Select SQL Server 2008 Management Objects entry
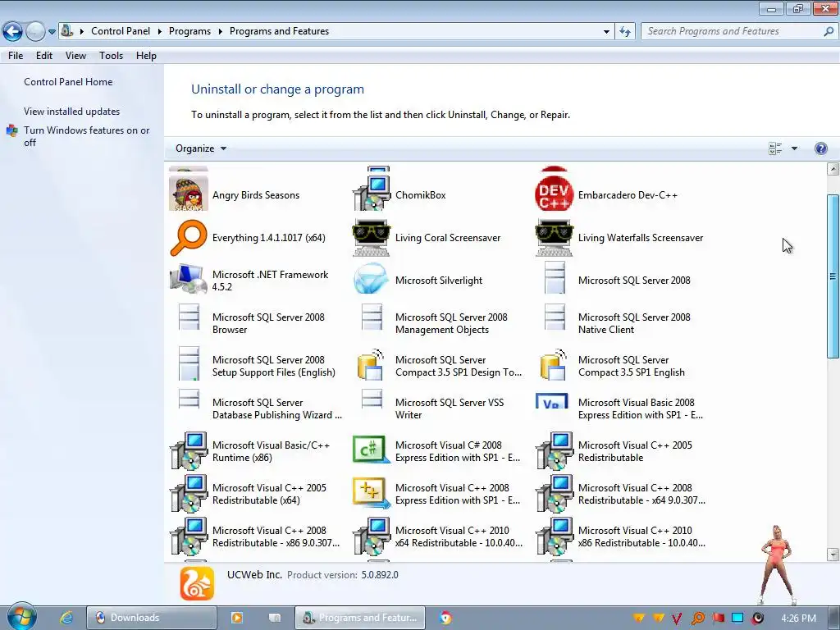 438,323
